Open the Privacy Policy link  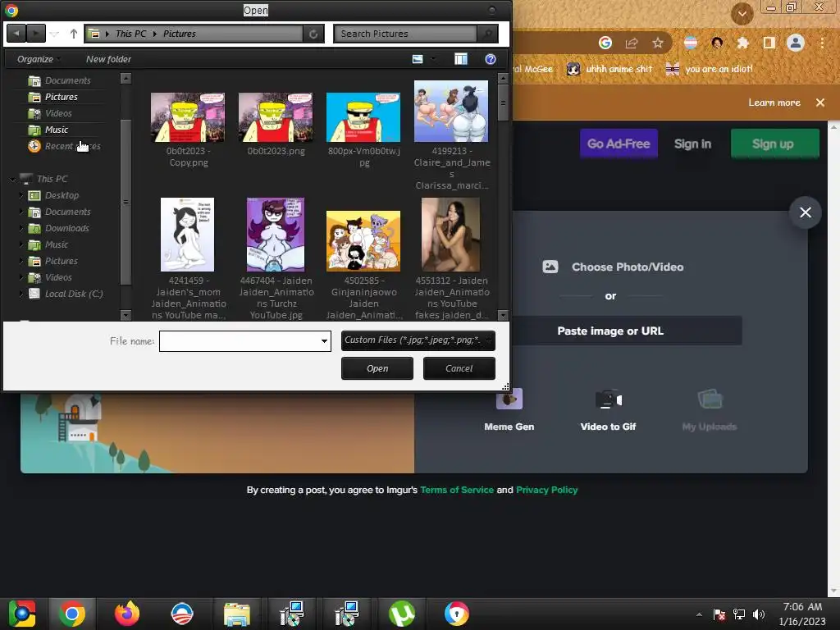(x=547, y=491)
